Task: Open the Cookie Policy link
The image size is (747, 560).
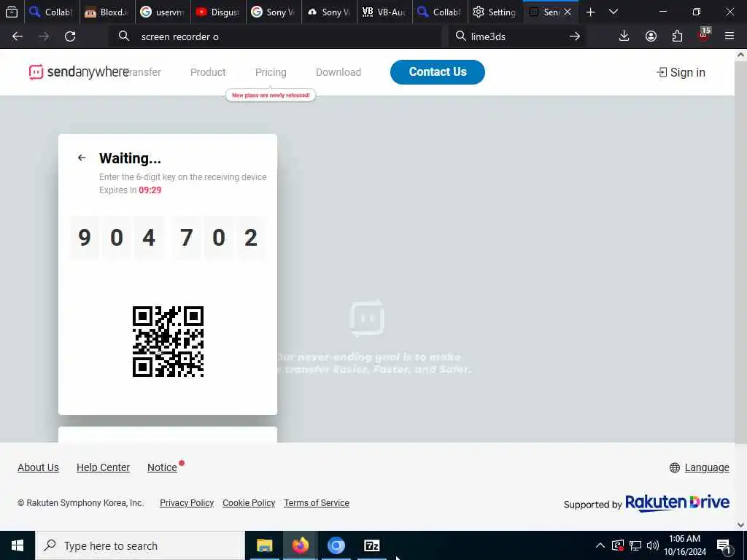Action: click(x=249, y=503)
